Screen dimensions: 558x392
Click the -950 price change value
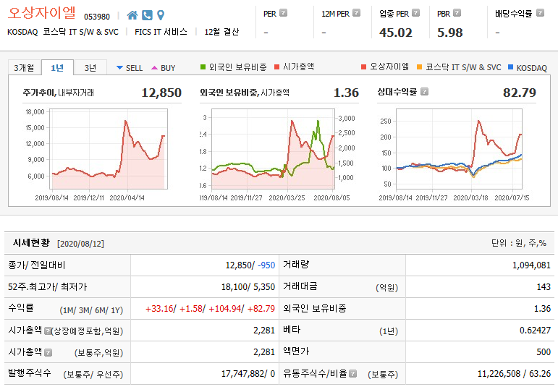266,265
